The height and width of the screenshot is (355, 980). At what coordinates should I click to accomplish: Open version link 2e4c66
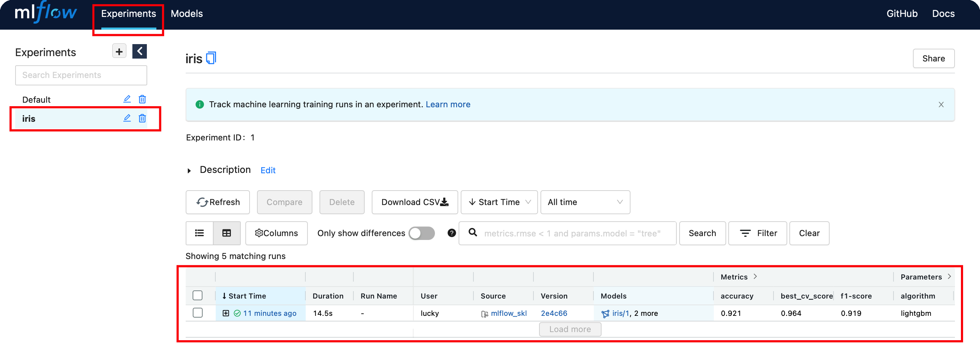pos(554,313)
